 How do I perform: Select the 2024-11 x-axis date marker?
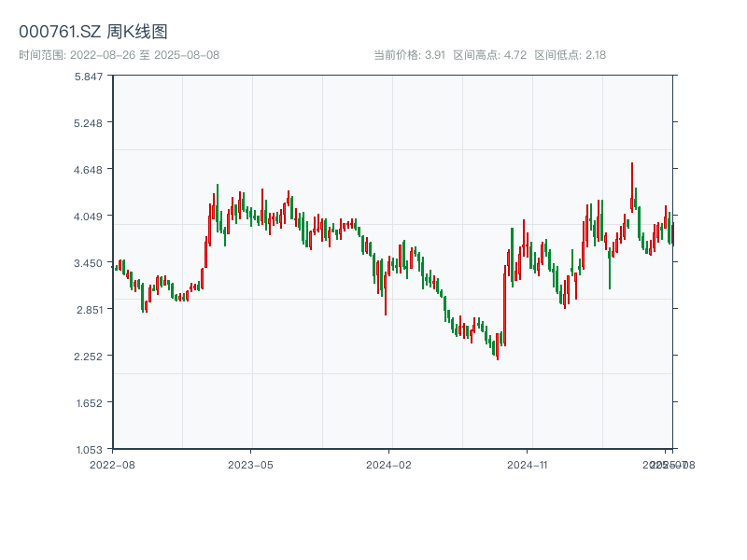[x=528, y=464]
